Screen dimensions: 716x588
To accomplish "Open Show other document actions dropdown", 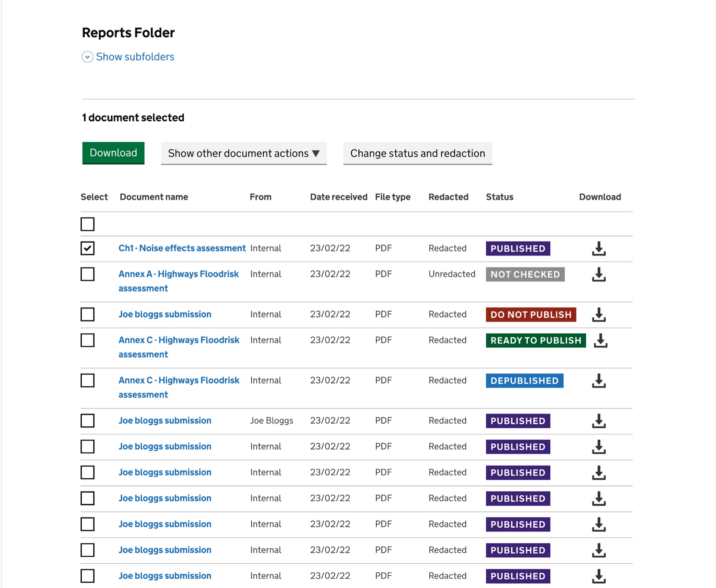I will [244, 153].
